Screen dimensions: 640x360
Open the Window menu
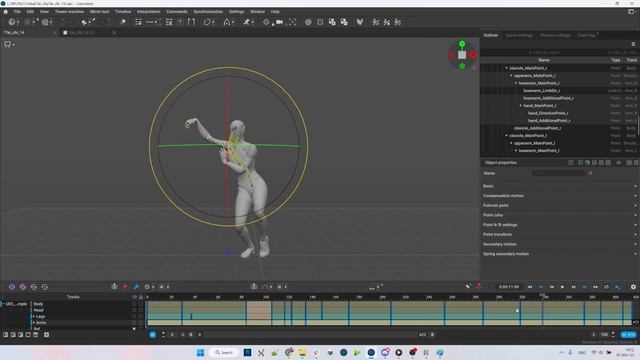257,11
